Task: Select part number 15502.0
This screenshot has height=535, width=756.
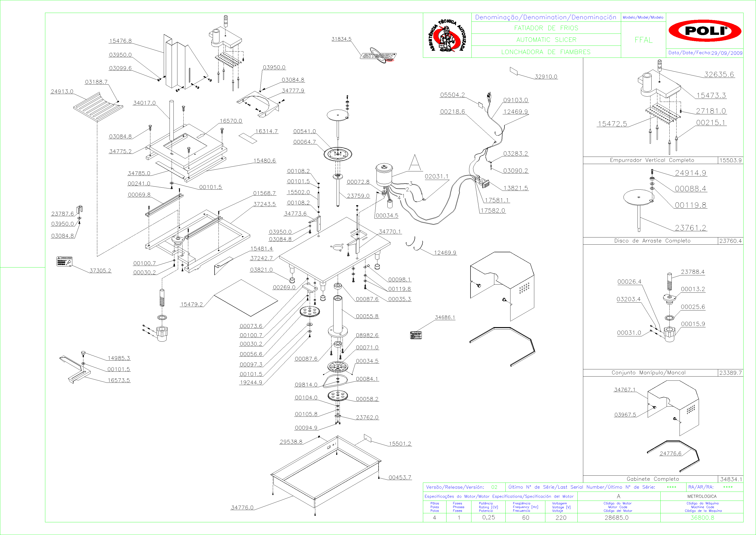Action: (x=298, y=192)
